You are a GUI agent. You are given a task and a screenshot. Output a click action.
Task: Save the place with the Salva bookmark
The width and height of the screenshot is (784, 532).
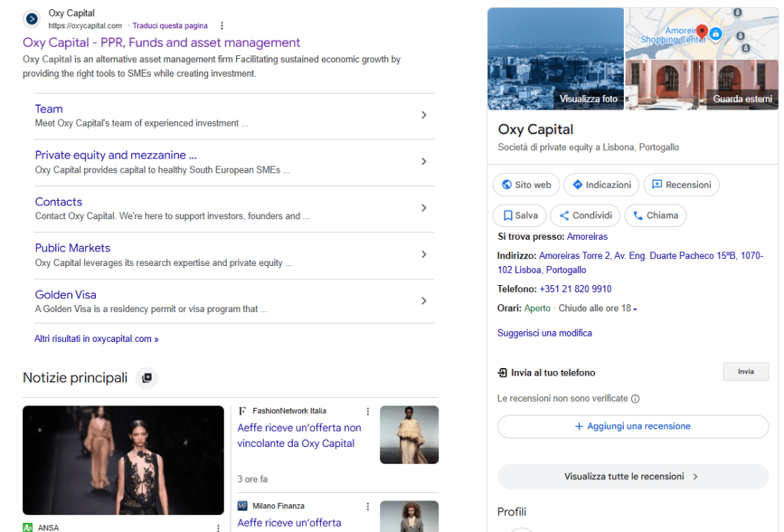[x=520, y=215]
